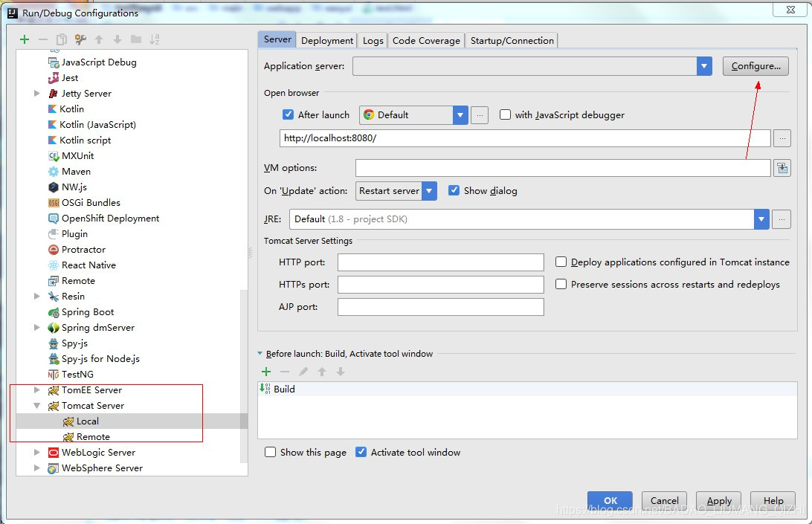Click the green plus icon under Before launch
This screenshot has width=812, height=524.
click(266, 372)
